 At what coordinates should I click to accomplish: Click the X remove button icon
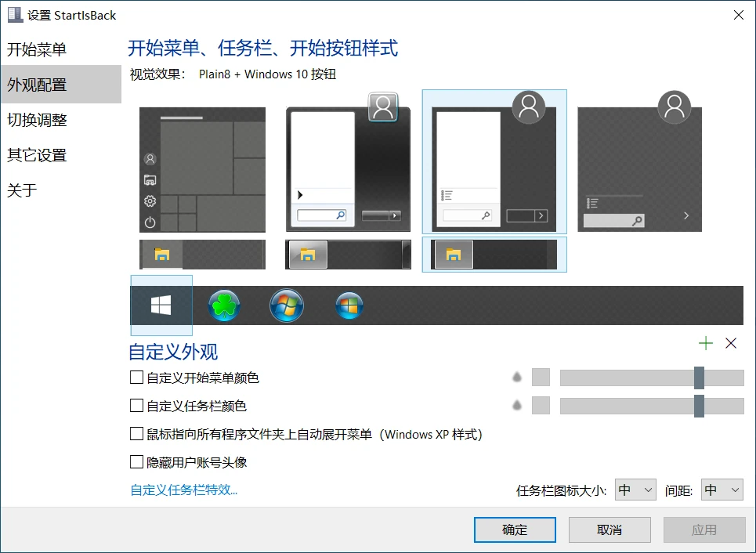731,343
